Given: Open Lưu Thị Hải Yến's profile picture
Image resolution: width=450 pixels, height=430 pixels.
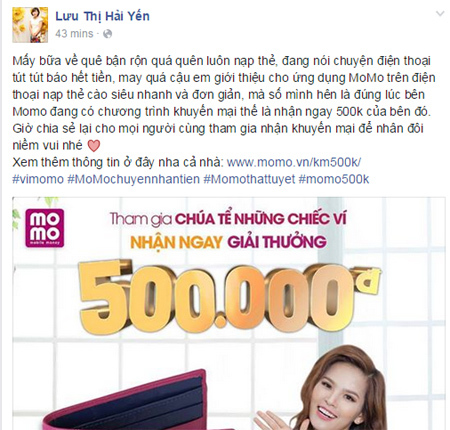Looking at the screenshot, I should point(30,25).
